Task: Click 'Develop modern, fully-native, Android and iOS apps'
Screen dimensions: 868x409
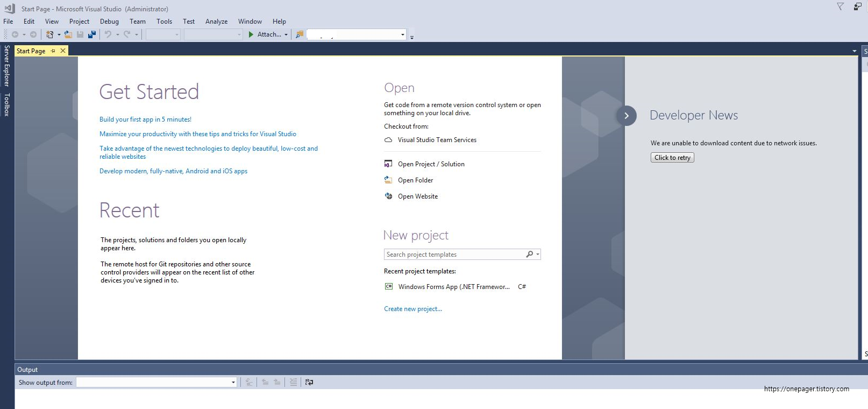Action: point(173,171)
